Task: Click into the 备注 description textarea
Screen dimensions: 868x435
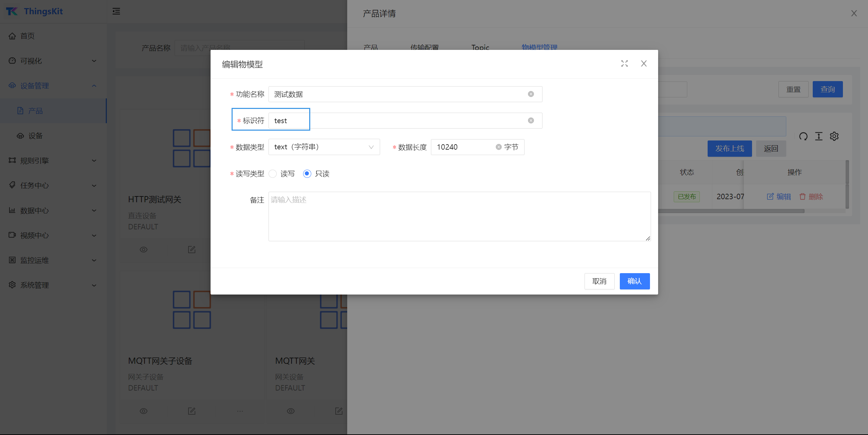Action: pyautogui.click(x=459, y=216)
